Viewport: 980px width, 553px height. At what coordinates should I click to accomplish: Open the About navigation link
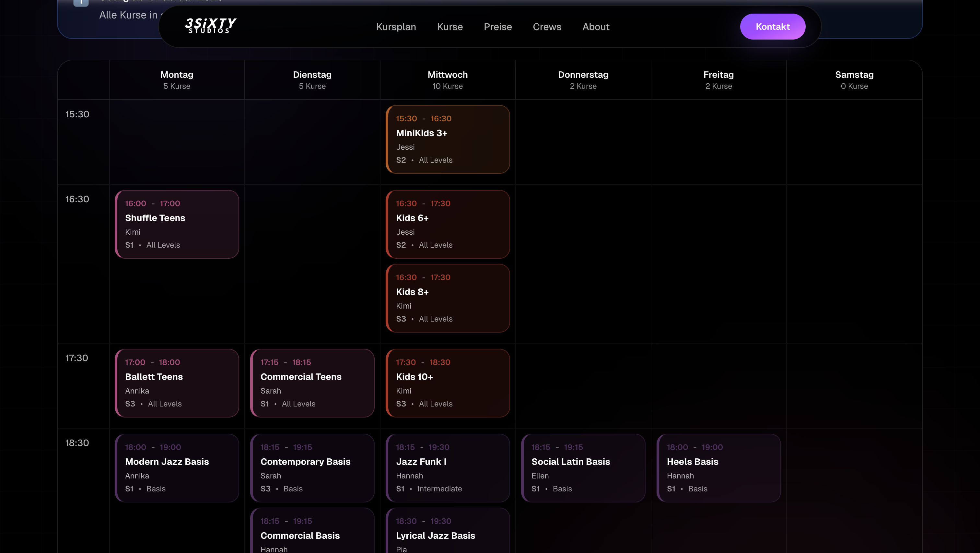(595, 27)
